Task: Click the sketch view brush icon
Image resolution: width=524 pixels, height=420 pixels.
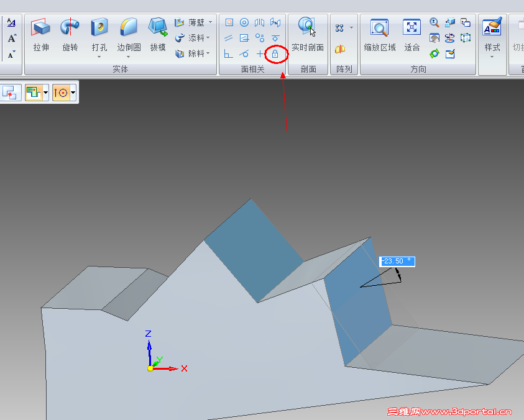Action: (450, 53)
